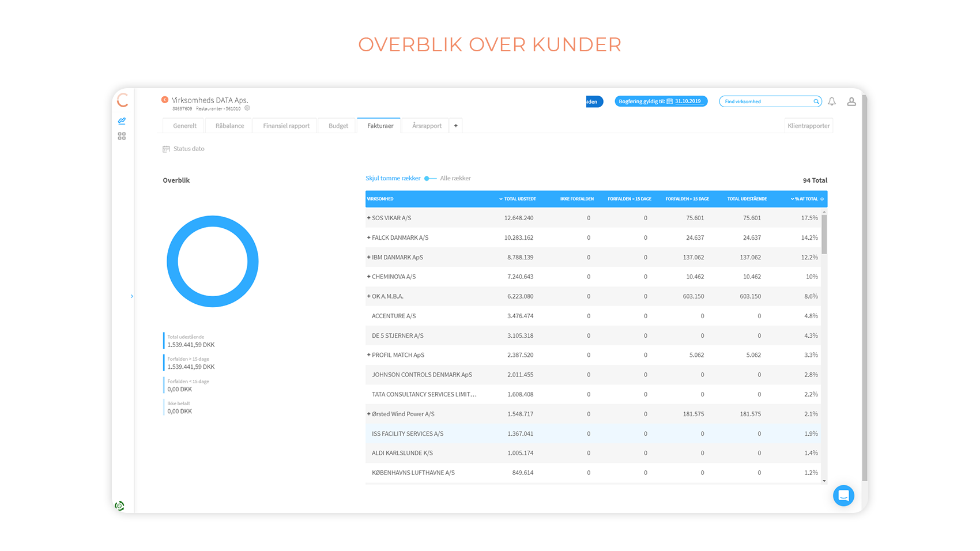Open the notifications bell
The width and height of the screenshot is (980, 551).
(x=832, y=101)
